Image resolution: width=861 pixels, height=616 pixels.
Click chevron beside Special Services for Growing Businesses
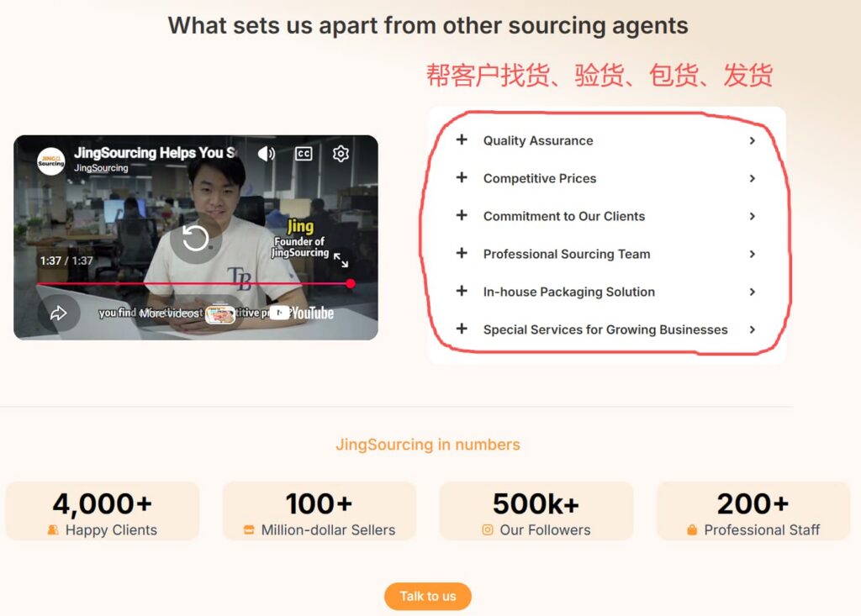(x=753, y=329)
